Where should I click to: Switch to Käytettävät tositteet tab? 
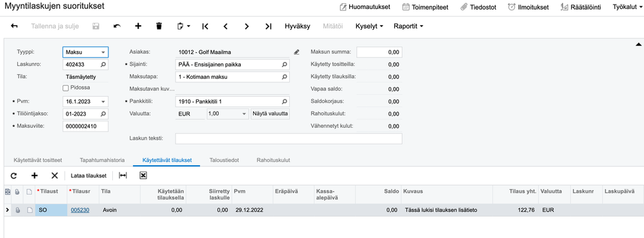click(x=38, y=160)
